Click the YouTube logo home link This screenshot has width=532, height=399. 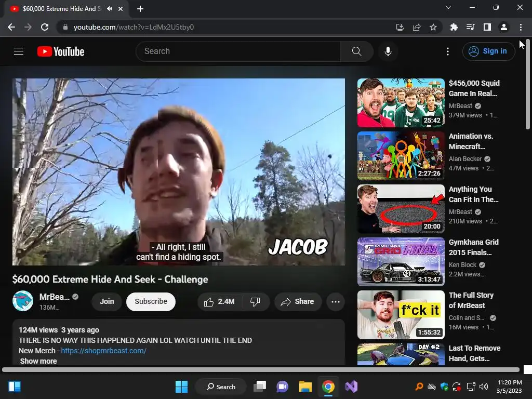point(61,51)
